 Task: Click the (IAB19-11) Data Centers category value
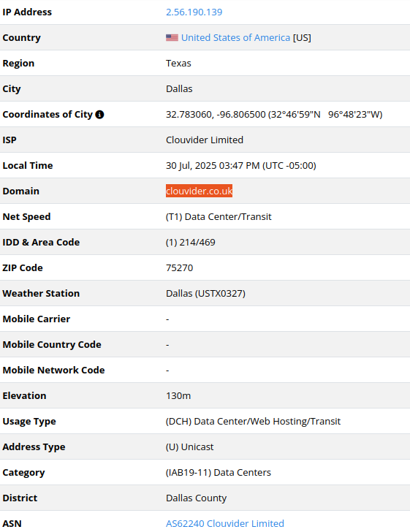click(x=219, y=473)
